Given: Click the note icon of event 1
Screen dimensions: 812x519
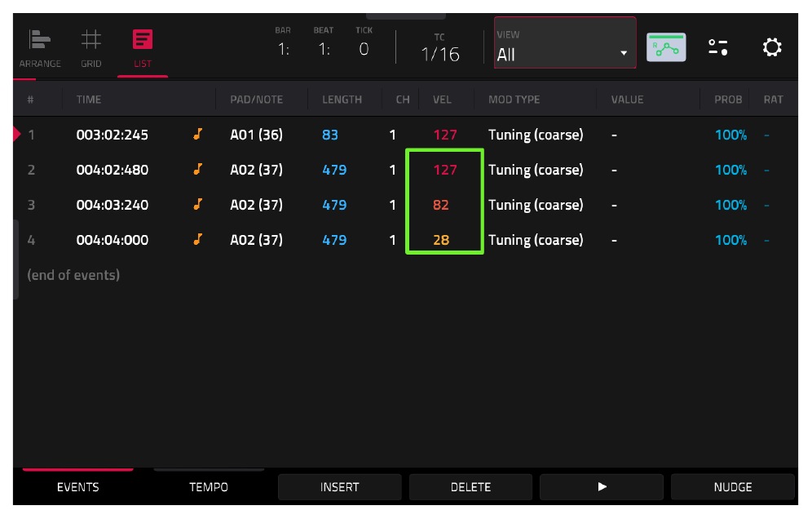Looking at the screenshot, I should [197, 135].
